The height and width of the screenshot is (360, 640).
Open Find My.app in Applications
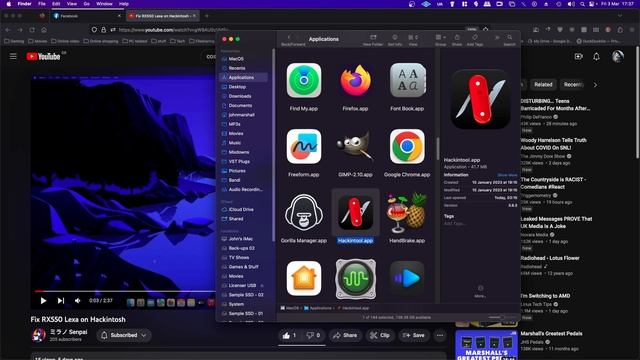(x=304, y=80)
